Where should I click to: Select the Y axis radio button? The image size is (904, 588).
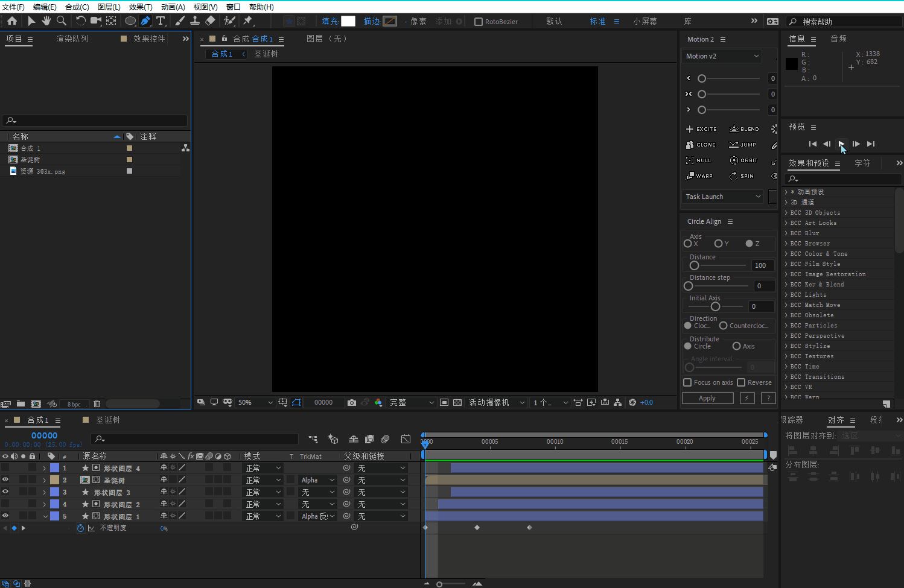718,244
